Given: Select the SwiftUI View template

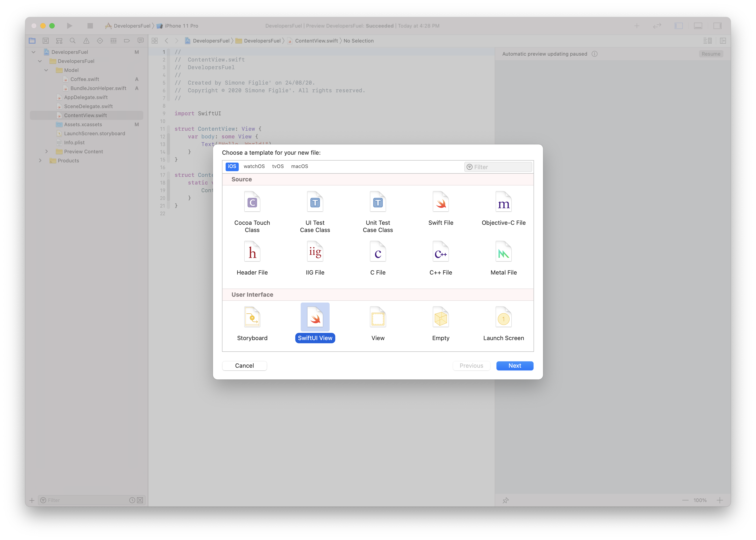Looking at the screenshot, I should click(315, 323).
